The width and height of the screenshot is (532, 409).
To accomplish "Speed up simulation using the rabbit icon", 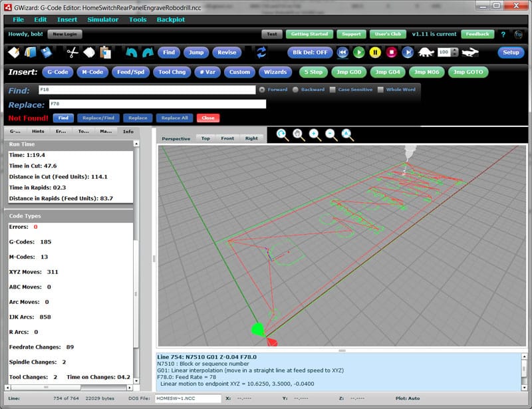I will pyautogui.click(x=470, y=51).
